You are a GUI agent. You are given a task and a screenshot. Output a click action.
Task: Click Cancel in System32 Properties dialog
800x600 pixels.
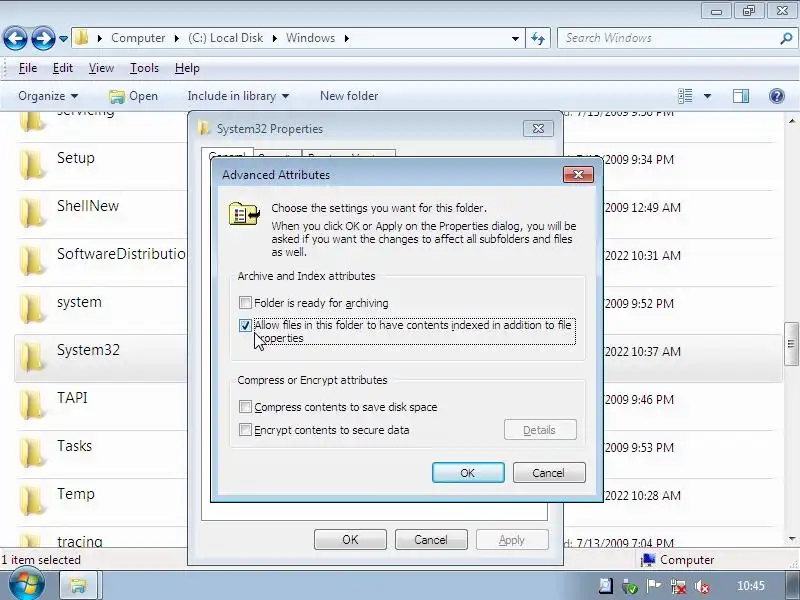(431, 540)
